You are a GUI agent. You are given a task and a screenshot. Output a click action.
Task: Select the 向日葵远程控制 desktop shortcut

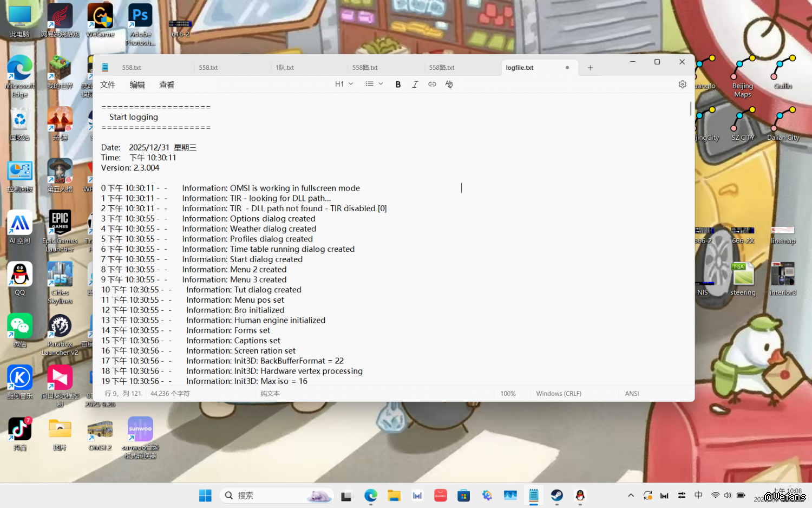(60, 386)
